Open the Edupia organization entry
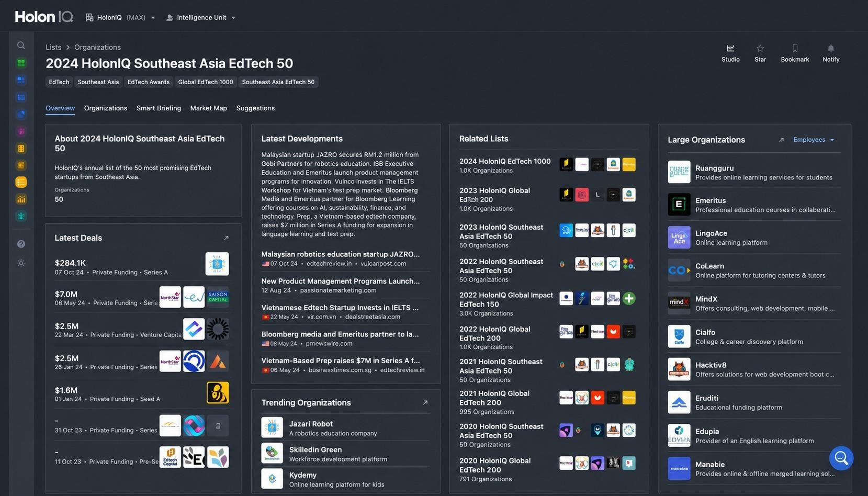The width and height of the screenshot is (868, 496). (754, 435)
